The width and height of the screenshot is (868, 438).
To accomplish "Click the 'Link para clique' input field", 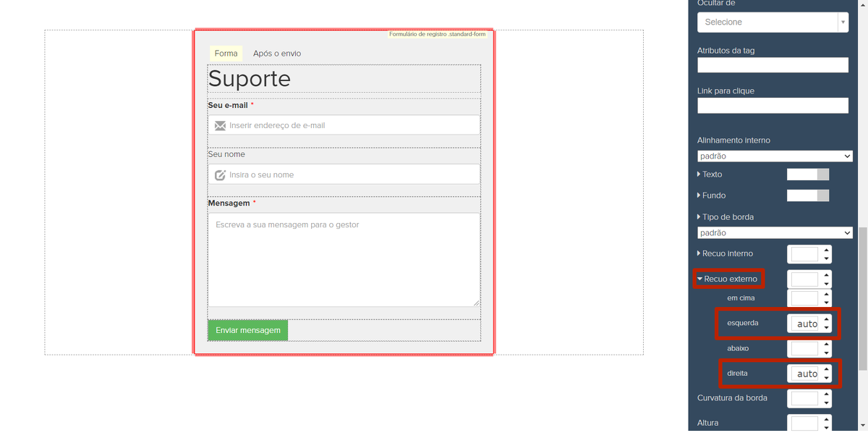I will click(x=773, y=106).
